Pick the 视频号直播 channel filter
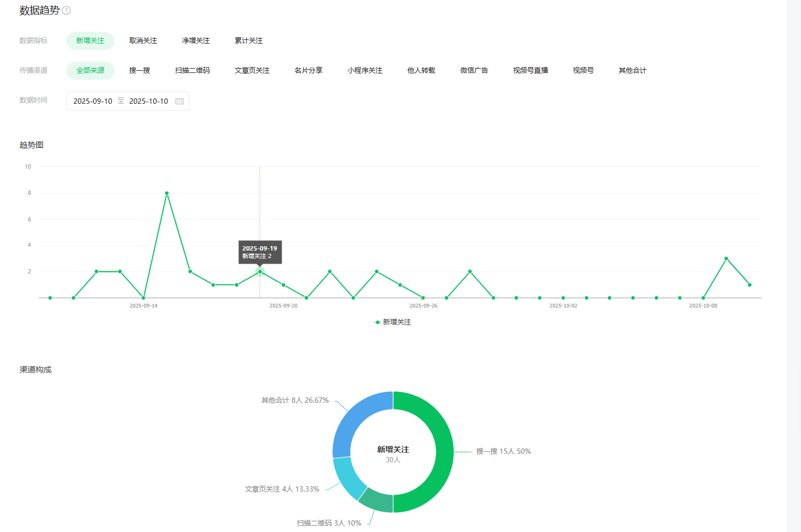The width and height of the screenshot is (801, 532). point(530,71)
